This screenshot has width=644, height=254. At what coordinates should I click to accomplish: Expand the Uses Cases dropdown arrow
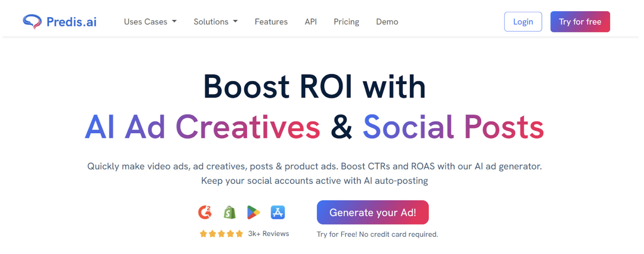point(174,21)
